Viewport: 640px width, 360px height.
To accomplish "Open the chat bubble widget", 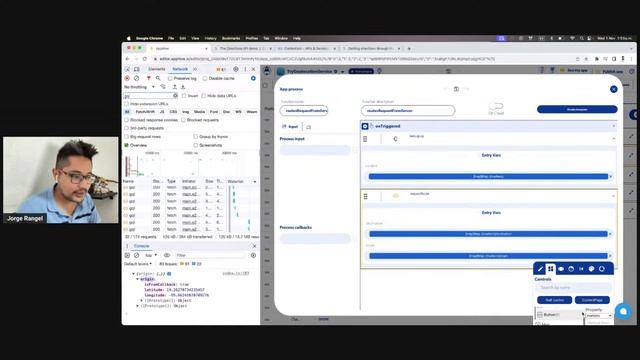I will tap(623, 311).
